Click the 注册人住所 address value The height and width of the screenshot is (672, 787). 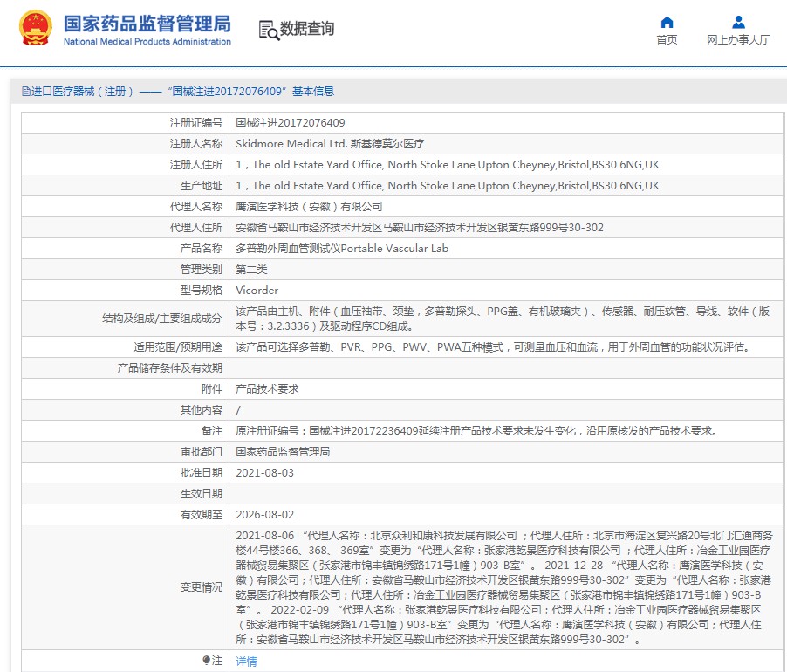(x=448, y=165)
